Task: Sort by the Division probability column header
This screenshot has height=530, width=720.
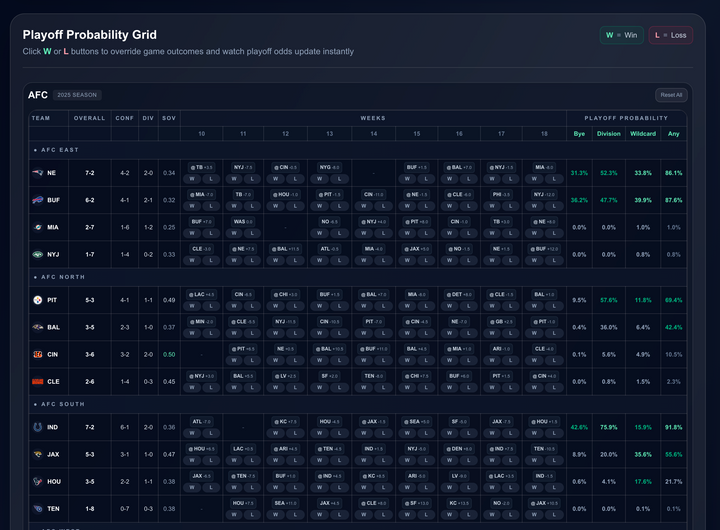Action: point(608,133)
